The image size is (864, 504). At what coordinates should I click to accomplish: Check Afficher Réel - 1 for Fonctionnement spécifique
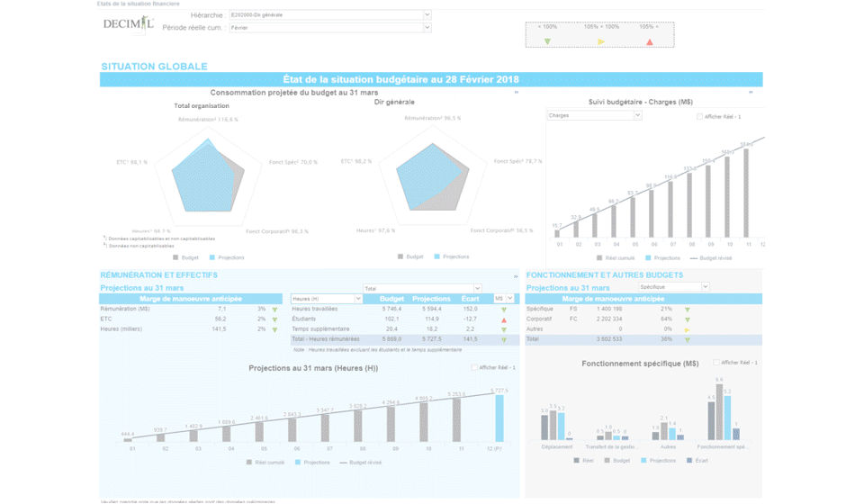click(x=716, y=363)
